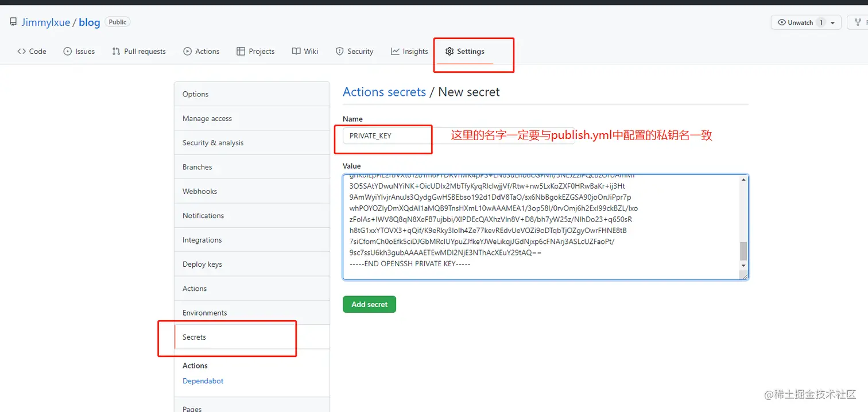Click the Value textarea scrollbar thumb
868x412 pixels.
(x=743, y=251)
